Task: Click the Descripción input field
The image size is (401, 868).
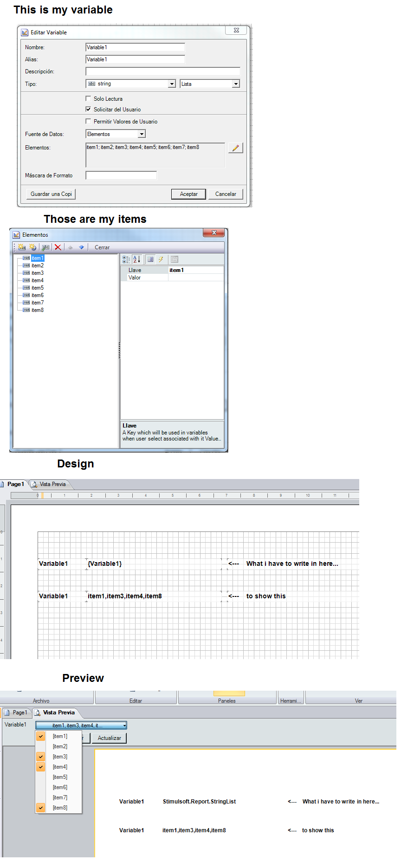Action: point(163,71)
